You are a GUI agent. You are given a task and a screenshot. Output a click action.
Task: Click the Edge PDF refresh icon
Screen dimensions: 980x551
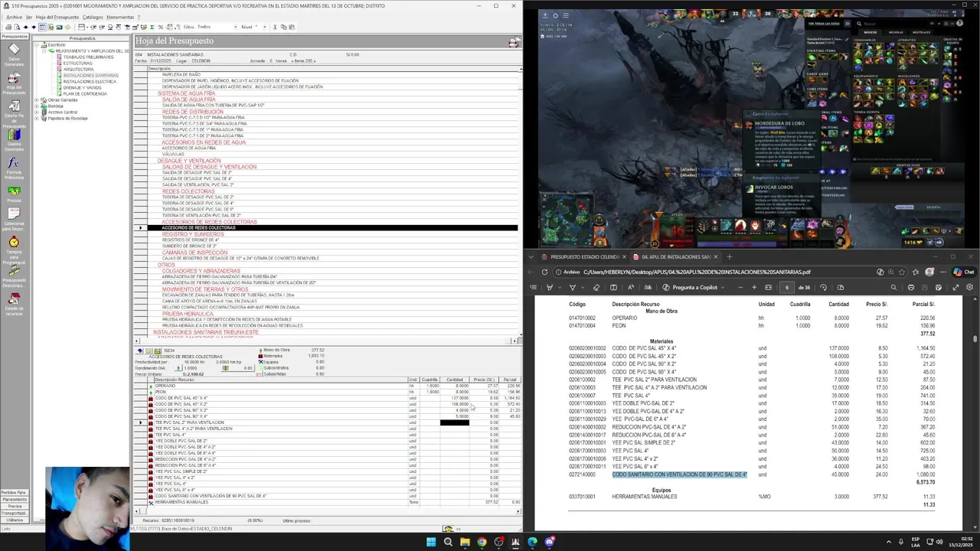tap(544, 272)
